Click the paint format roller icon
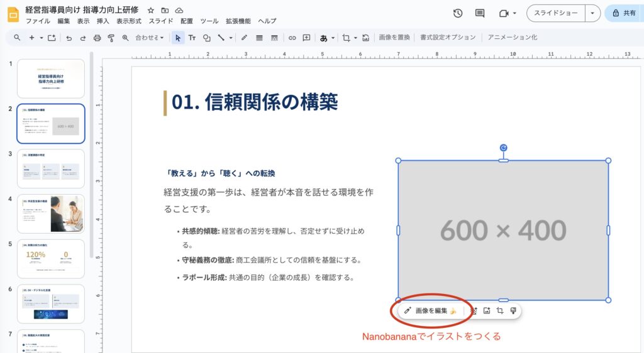 (111, 38)
